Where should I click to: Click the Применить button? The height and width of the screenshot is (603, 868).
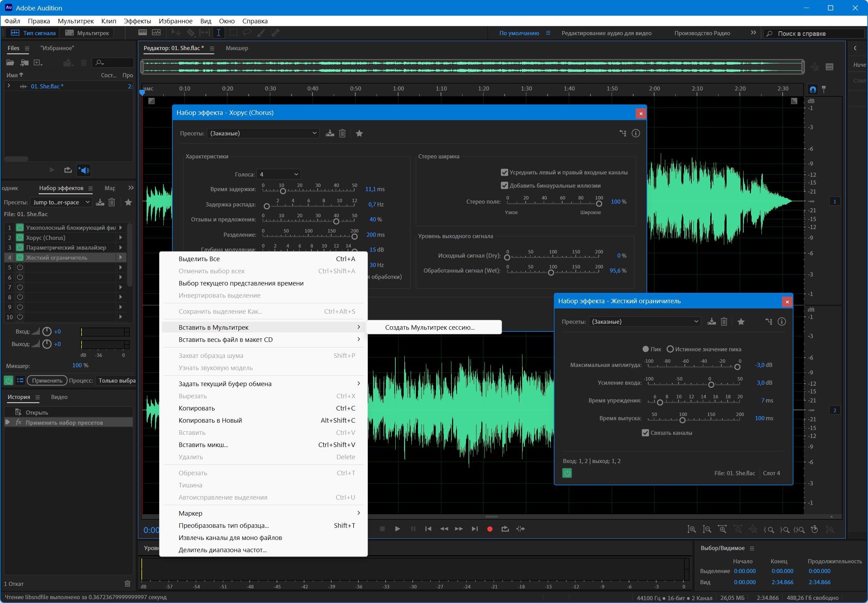47,381
